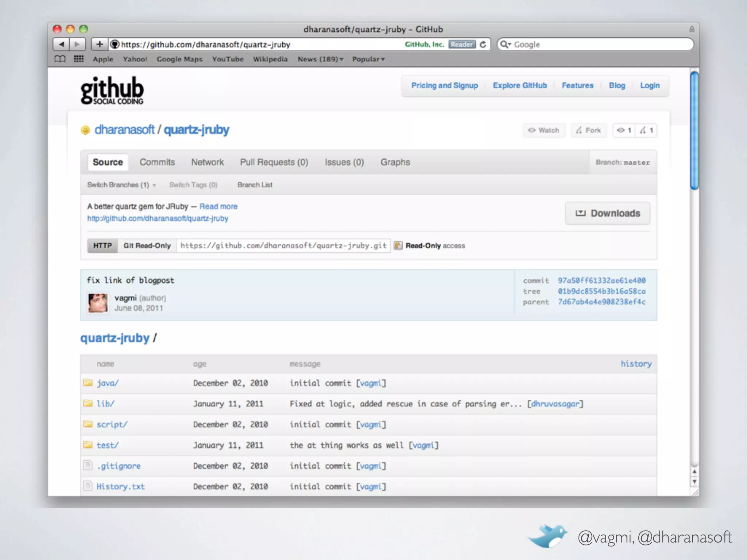Click the add bookmark plus button
Viewport: 747px width, 560px height.
[99, 44]
